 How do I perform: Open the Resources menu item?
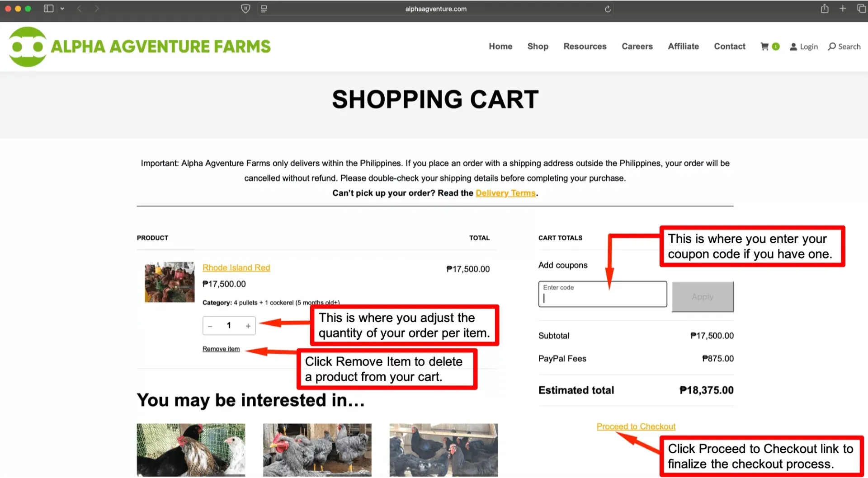pos(585,47)
